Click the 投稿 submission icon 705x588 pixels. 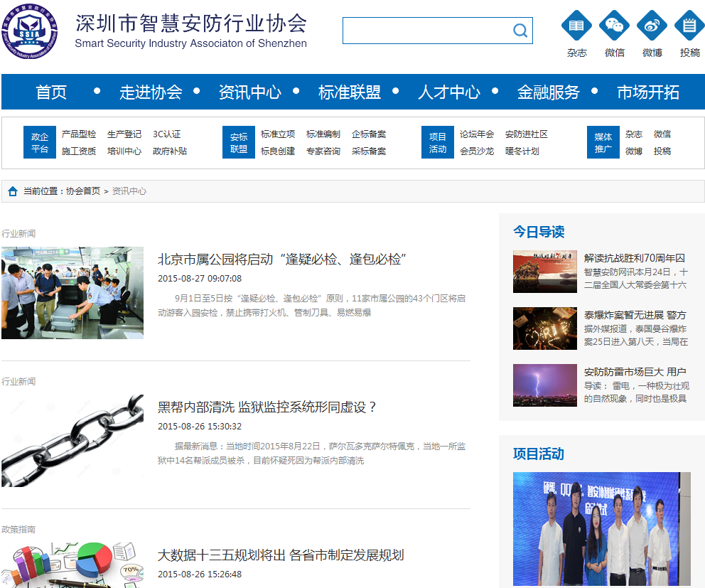tap(689, 26)
